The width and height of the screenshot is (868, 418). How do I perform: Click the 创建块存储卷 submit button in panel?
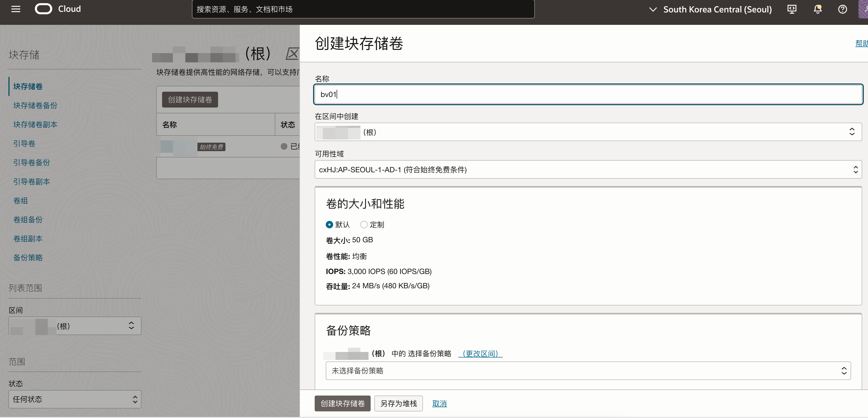pyautogui.click(x=342, y=403)
